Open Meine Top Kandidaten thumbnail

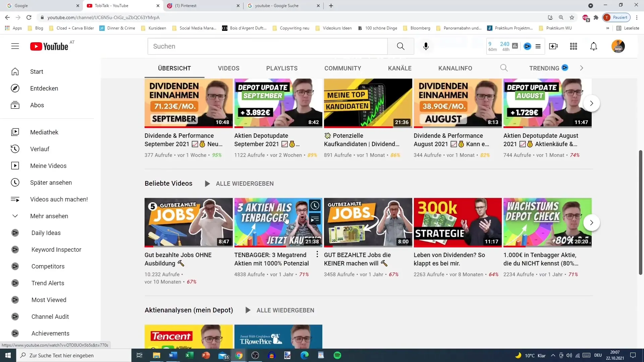coord(368,103)
